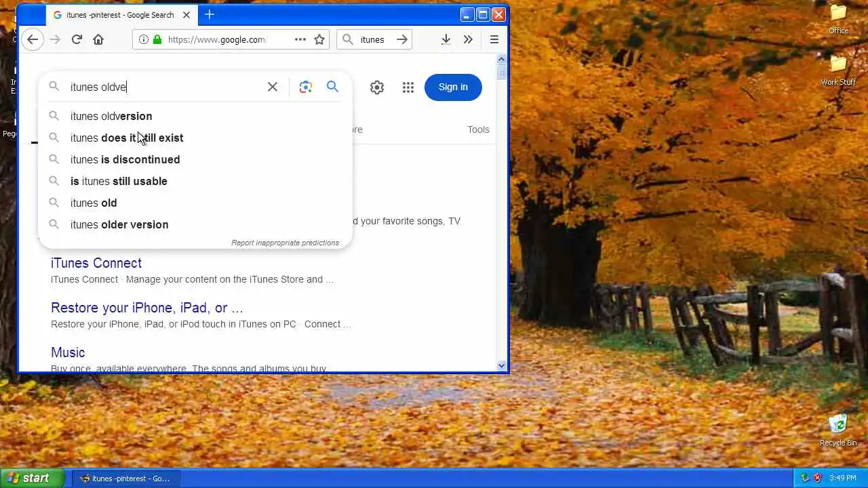Open the Windows start menu
Screen dimensions: 868x488
pos(33,478)
